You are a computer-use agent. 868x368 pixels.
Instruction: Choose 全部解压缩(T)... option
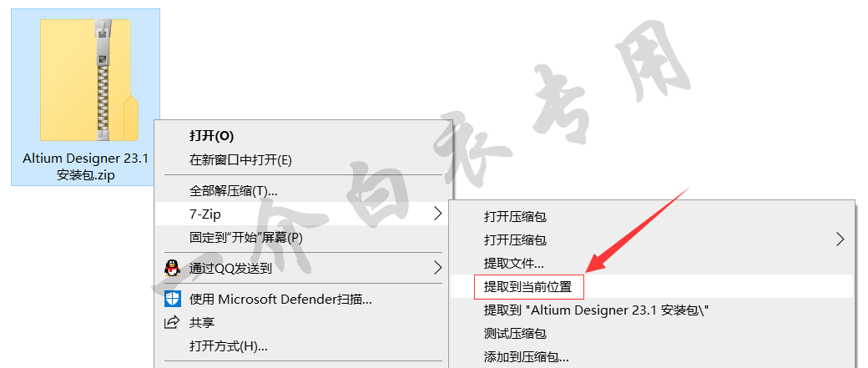(233, 191)
